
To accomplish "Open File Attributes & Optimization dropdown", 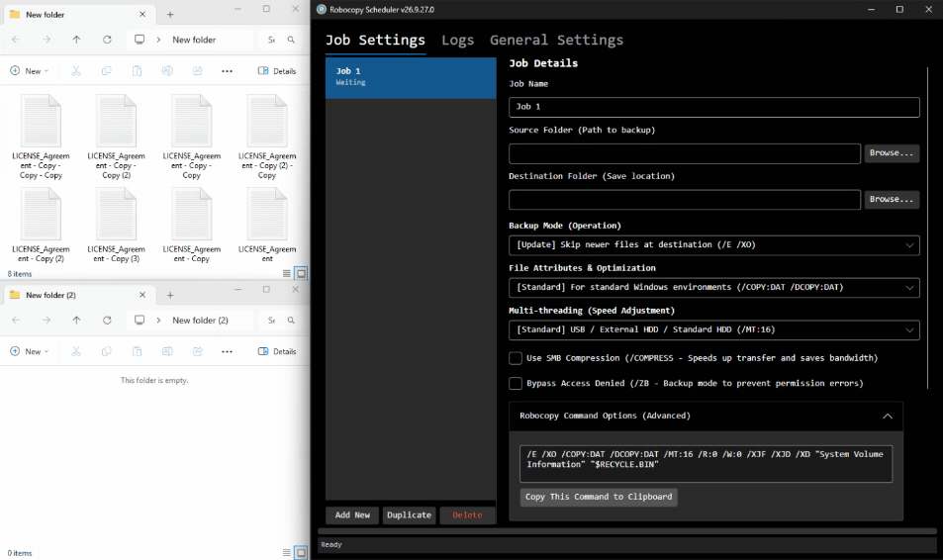I will tap(713, 288).
